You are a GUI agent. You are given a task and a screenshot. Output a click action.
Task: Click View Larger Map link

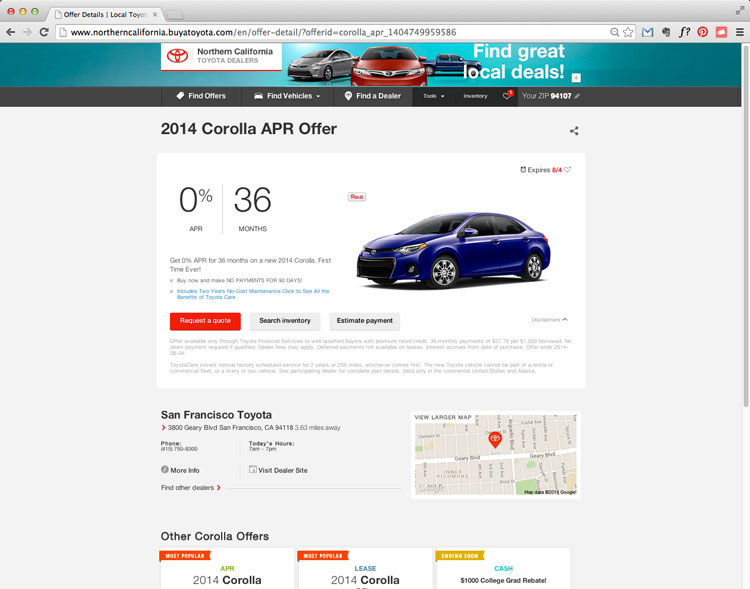443,417
